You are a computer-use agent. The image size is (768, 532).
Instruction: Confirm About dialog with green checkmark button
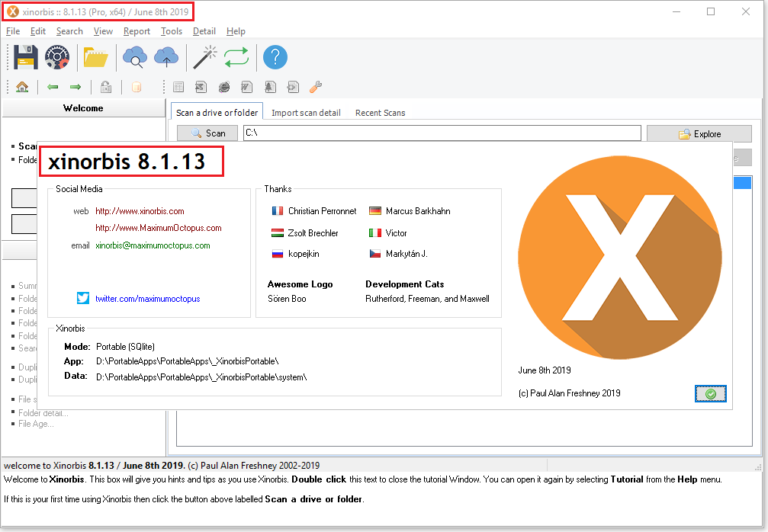tap(710, 393)
